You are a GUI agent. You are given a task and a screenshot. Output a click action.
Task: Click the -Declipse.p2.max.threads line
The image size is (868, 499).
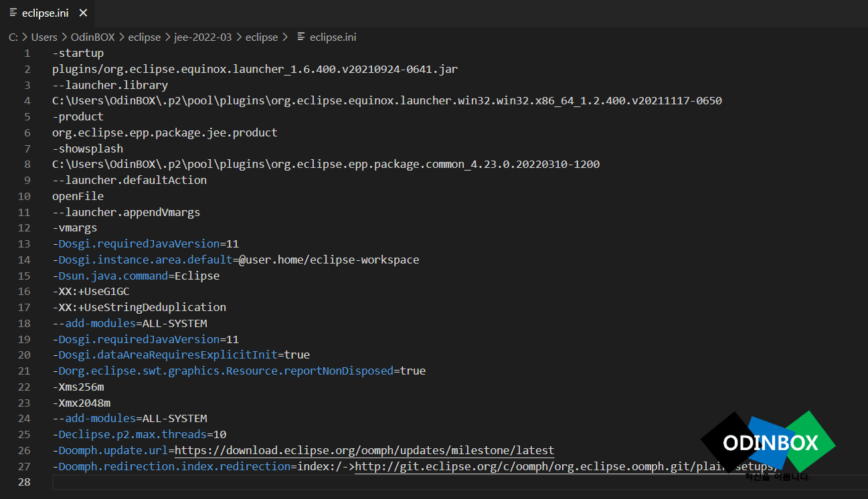tap(139, 435)
